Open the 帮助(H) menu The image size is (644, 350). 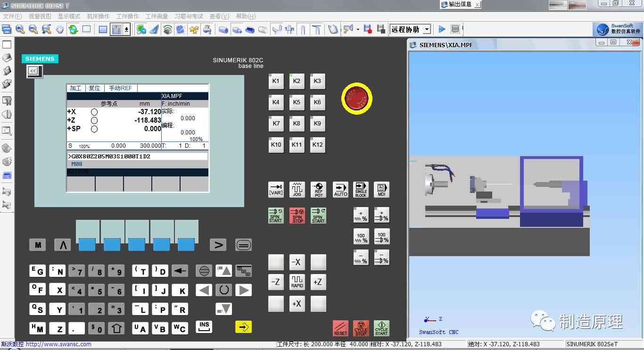click(246, 16)
